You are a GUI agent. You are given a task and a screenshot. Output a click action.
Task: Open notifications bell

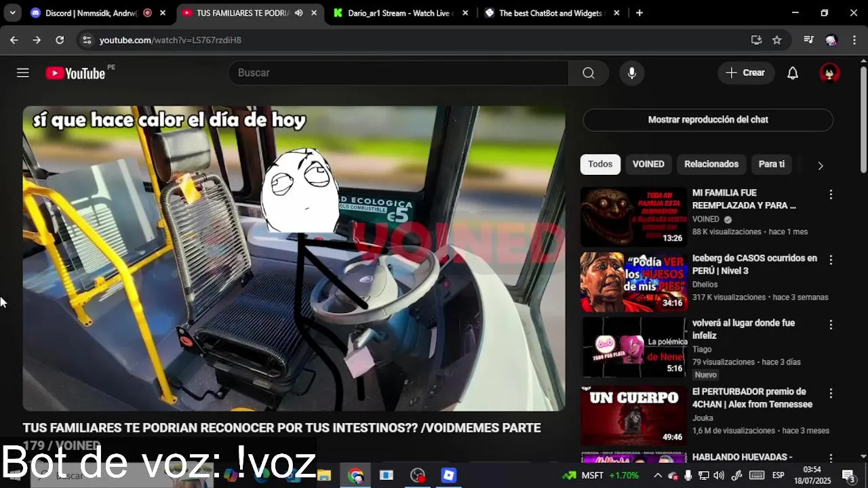(793, 73)
